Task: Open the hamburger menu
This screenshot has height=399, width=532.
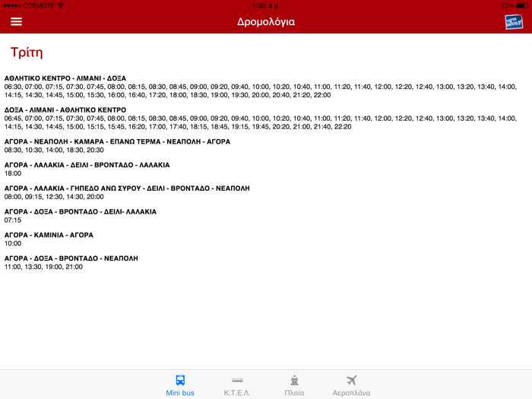Action: (16, 22)
